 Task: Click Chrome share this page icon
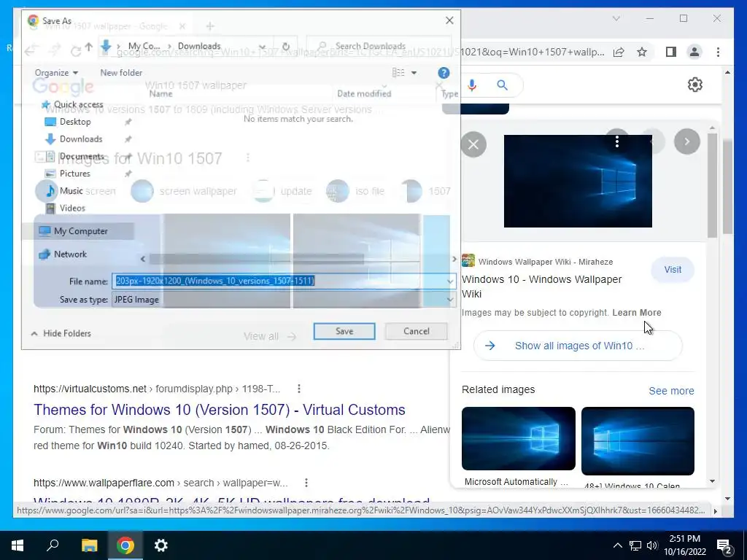coord(619,52)
